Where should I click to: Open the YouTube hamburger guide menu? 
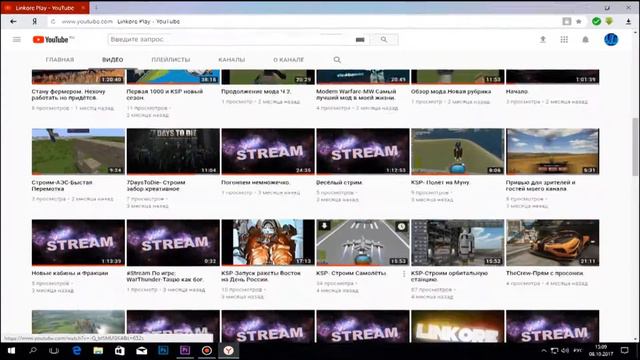[x=17, y=40]
